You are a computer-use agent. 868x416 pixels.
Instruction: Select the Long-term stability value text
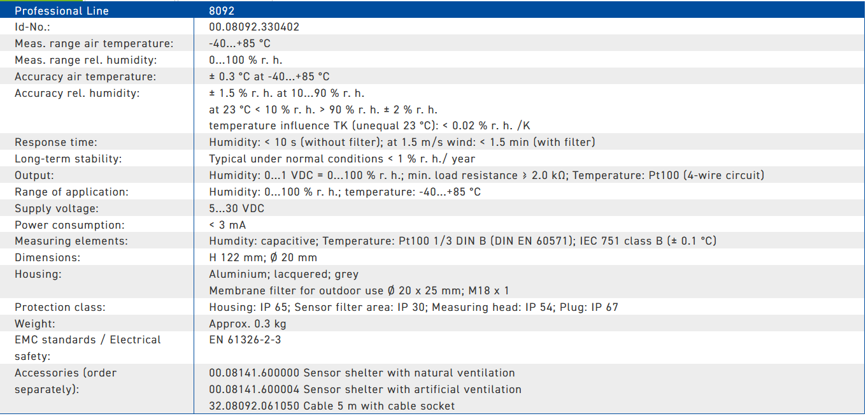342,159
